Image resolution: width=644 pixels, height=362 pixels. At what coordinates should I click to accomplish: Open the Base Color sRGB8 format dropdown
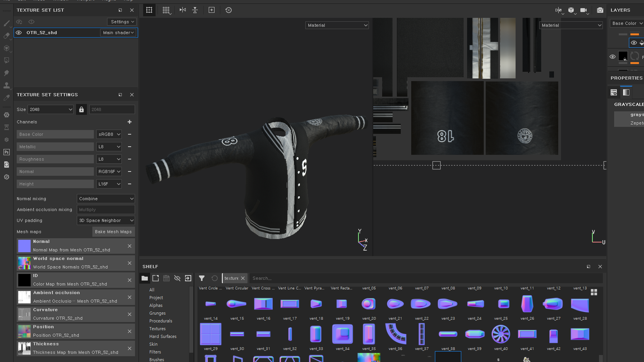109,134
